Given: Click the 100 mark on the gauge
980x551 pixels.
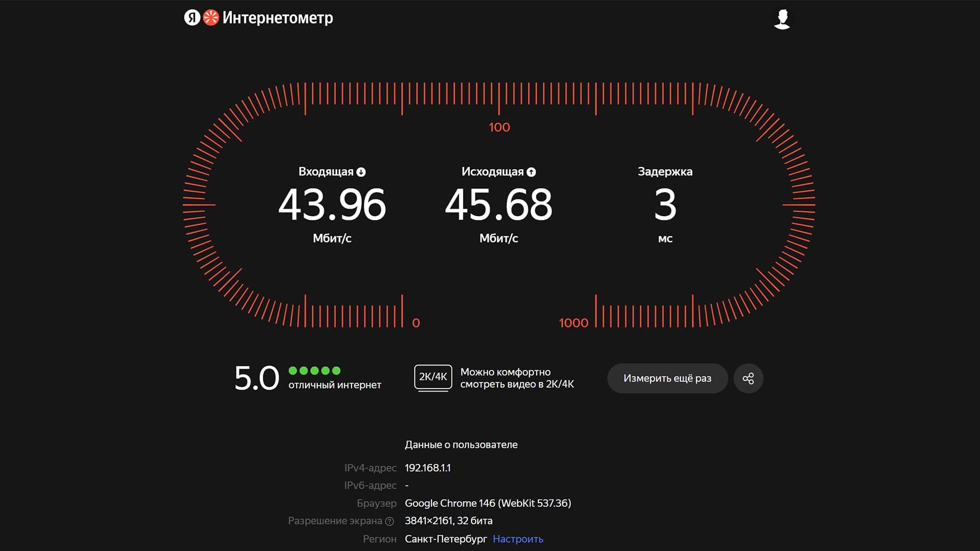Looking at the screenshot, I should tap(499, 127).
